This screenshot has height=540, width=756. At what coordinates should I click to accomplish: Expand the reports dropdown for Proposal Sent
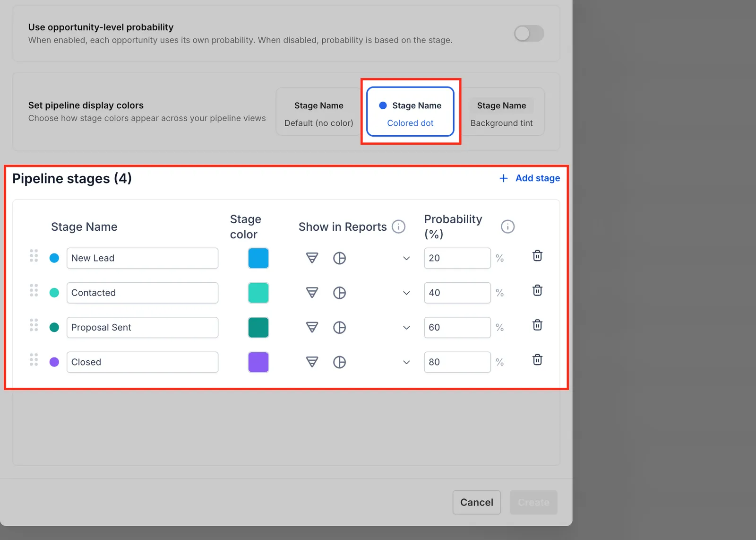click(x=406, y=327)
